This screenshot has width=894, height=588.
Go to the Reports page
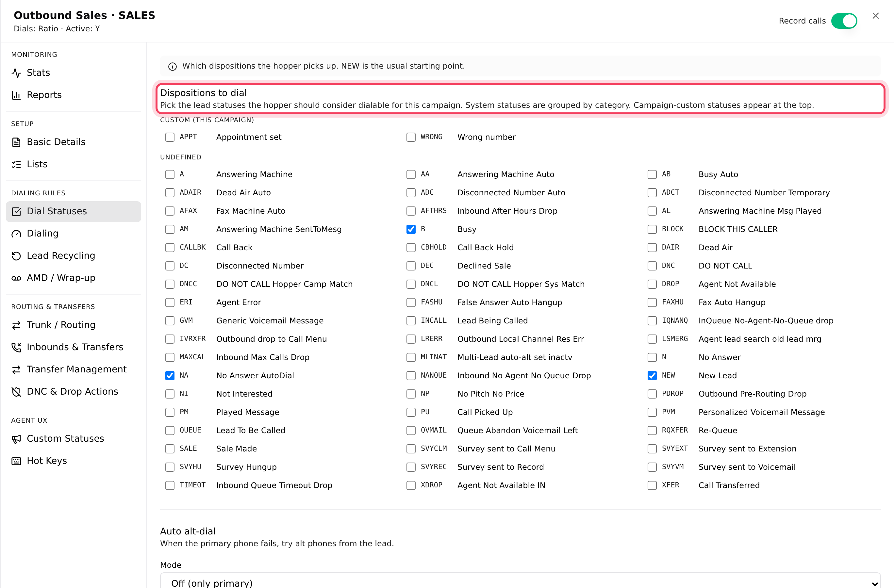click(x=73, y=95)
